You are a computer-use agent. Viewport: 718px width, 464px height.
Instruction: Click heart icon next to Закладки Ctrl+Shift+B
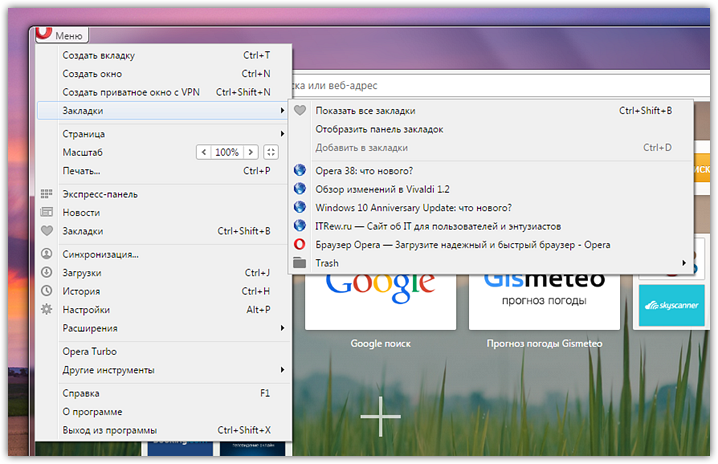tap(47, 230)
